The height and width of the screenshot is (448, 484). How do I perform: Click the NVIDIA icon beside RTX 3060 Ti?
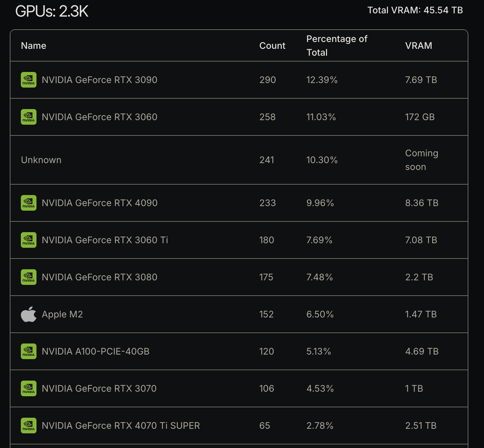[x=29, y=240]
